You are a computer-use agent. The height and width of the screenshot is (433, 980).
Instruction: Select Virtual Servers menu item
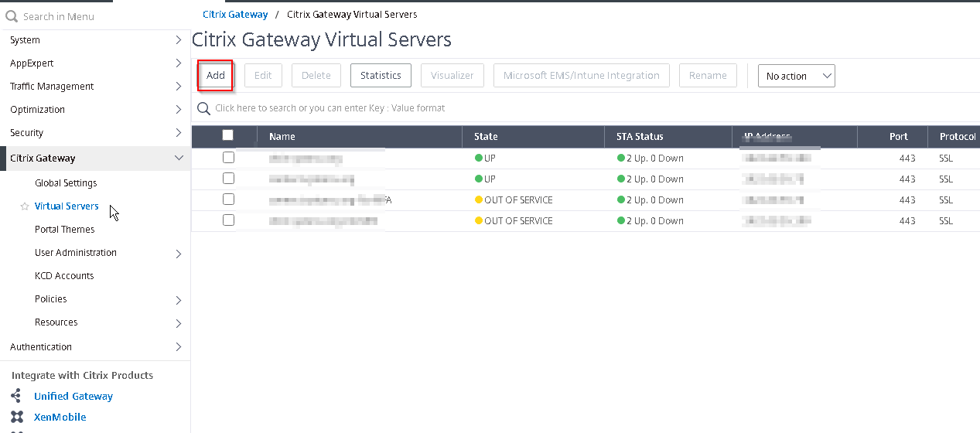67,206
